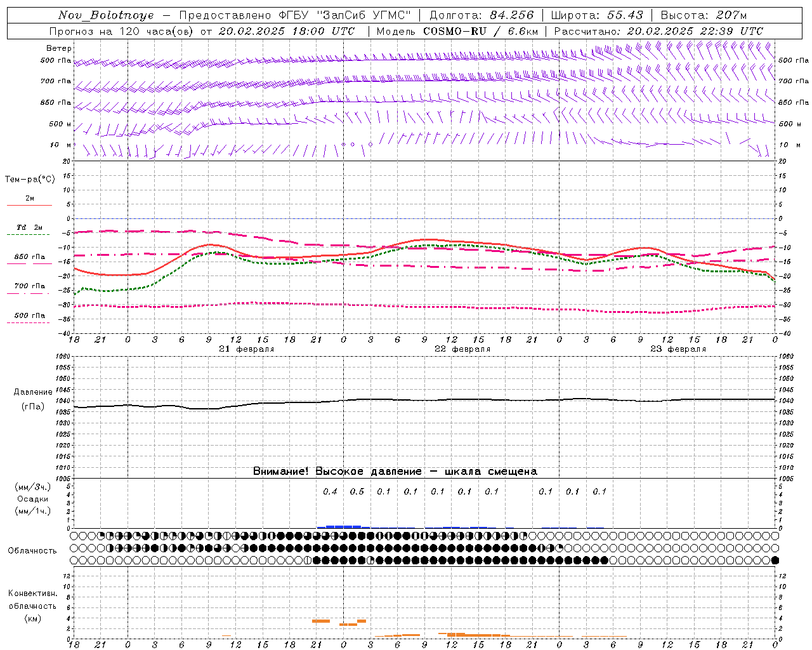This screenshot has height=650, width=812.
Task: Click the 'Рассчитано: 20.02.2025 22:39 UTC' timestamp
Action: coord(658,31)
